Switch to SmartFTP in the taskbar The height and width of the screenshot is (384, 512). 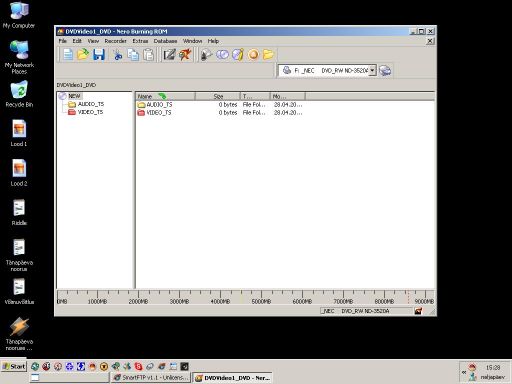(x=151, y=377)
